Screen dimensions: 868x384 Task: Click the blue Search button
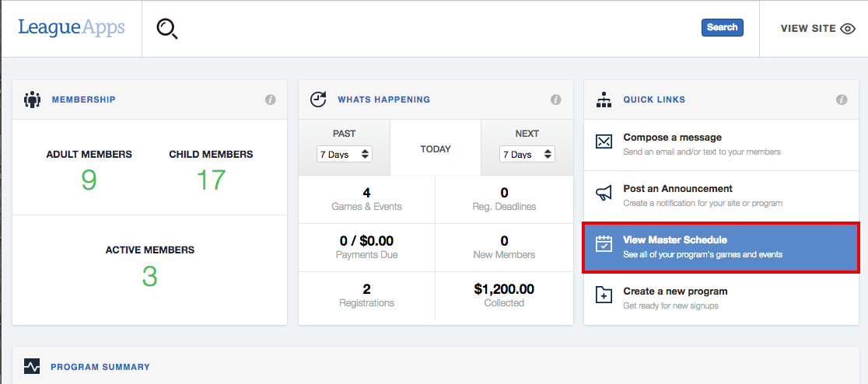(723, 28)
